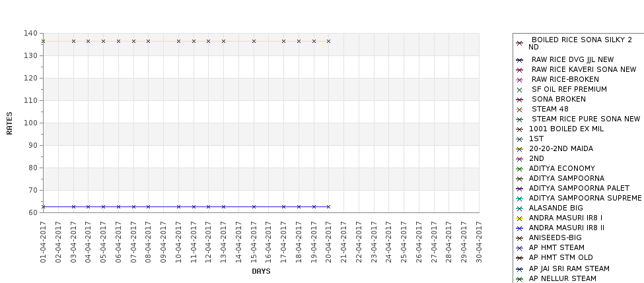
Task: Click the 30-04-2017 date label on the axis
Action: [479, 242]
